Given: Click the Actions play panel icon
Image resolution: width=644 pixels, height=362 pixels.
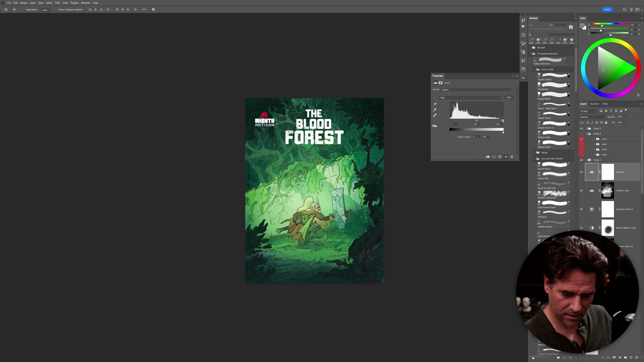Looking at the screenshot, I should coord(523,26).
